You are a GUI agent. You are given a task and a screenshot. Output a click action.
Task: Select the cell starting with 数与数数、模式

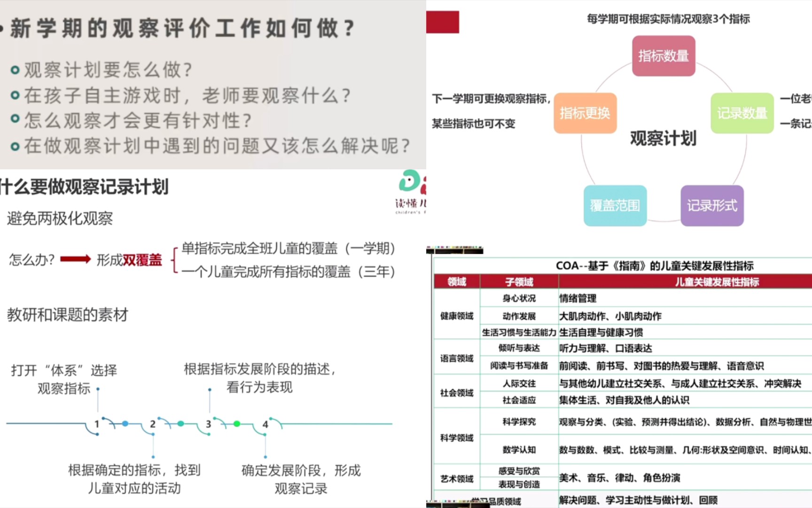686,450
